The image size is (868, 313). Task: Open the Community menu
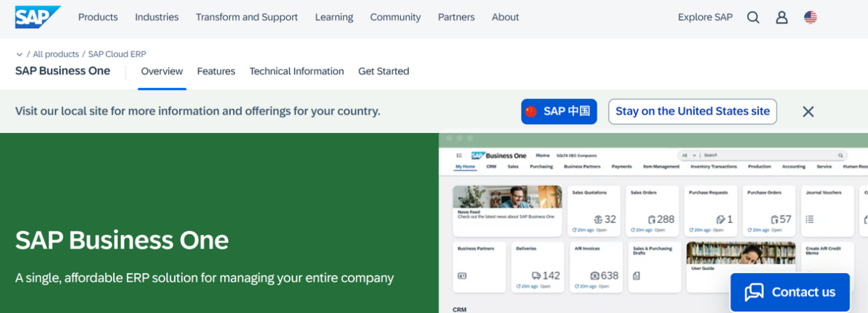coord(395,17)
